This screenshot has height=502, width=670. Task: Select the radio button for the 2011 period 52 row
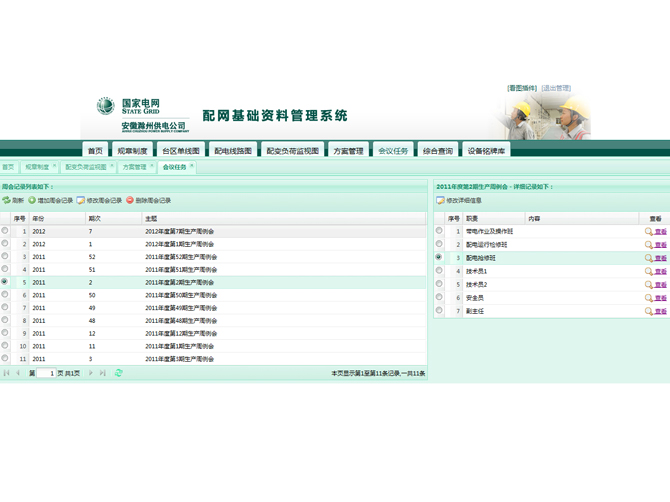click(5, 256)
